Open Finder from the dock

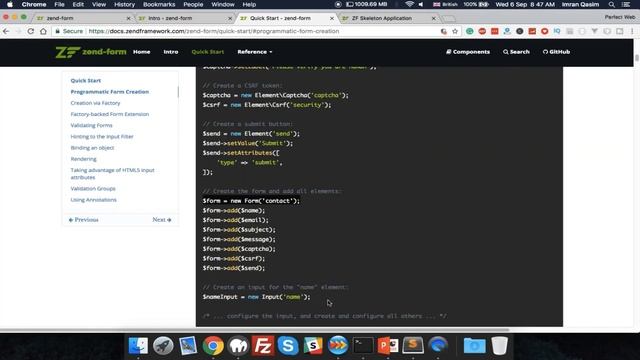coord(138,346)
